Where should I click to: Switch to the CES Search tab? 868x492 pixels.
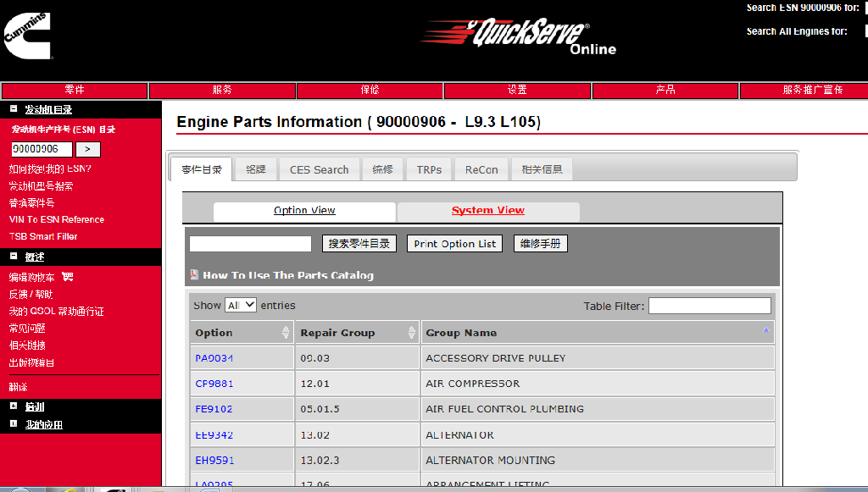pyautogui.click(x=320, y=169)
